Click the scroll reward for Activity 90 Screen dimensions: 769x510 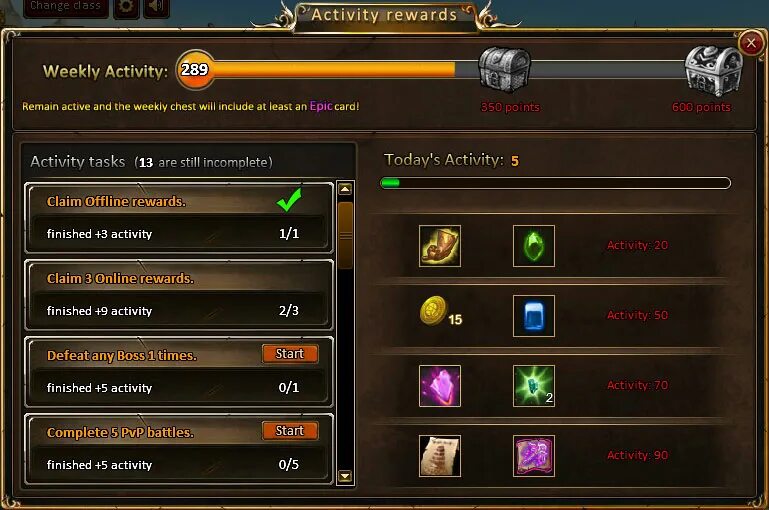(x=440, y=456)
